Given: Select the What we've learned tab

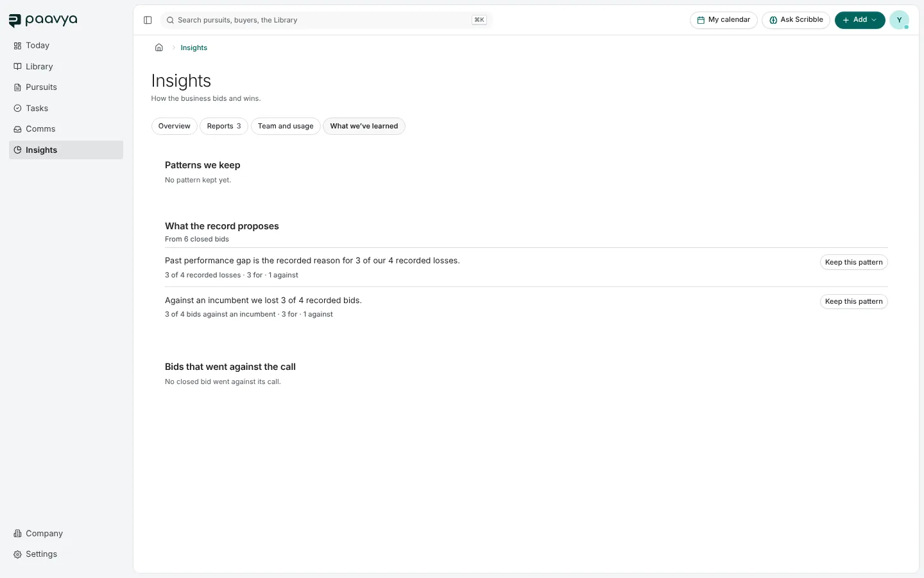Looking at the screenshot, I should [364, 127].
